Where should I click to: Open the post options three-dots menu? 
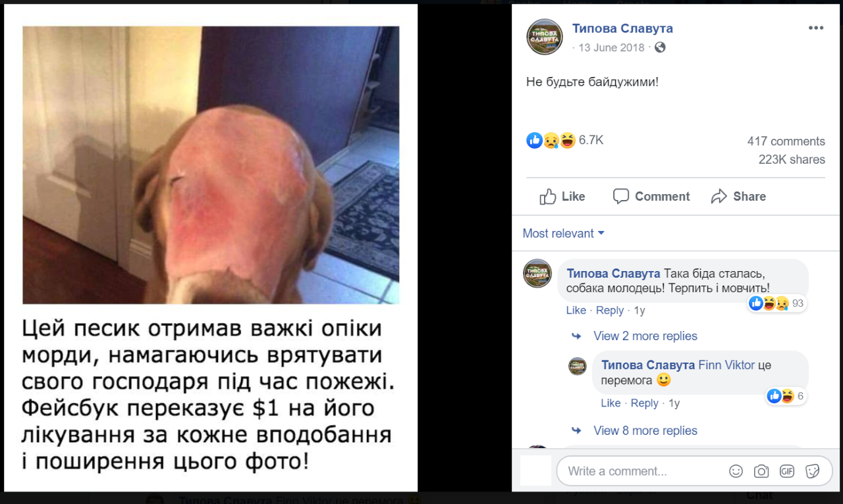tap(816, 28)
